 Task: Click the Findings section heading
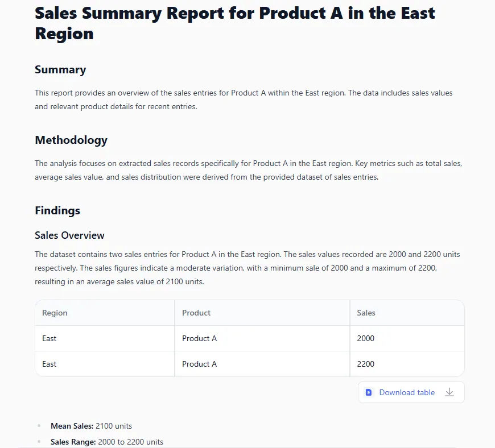point(57,210)
